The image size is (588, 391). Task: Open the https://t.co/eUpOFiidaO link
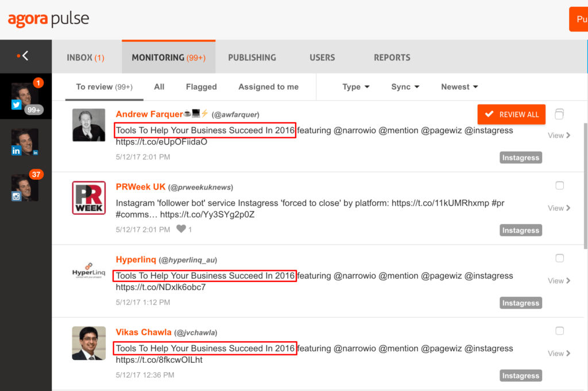161,142
